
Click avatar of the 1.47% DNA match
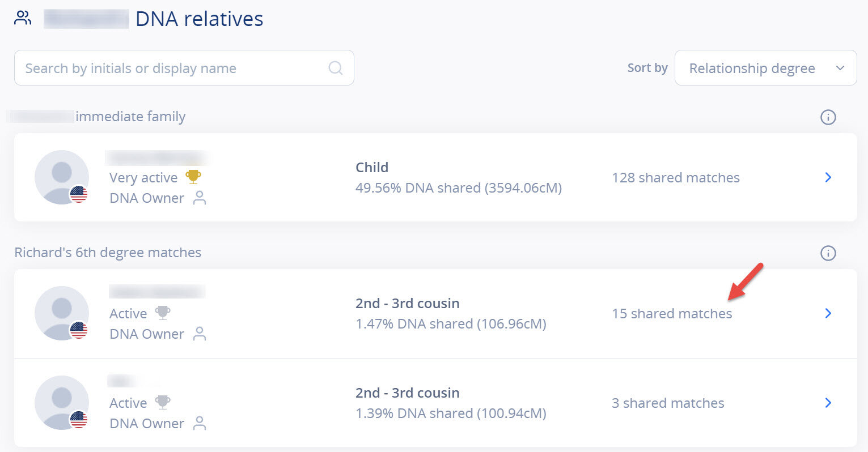62,313
